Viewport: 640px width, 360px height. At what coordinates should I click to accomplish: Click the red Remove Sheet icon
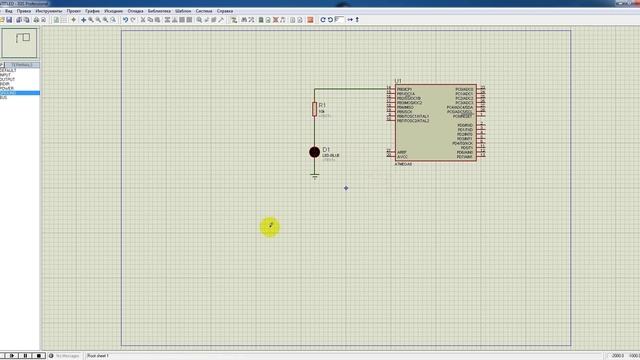275,20
